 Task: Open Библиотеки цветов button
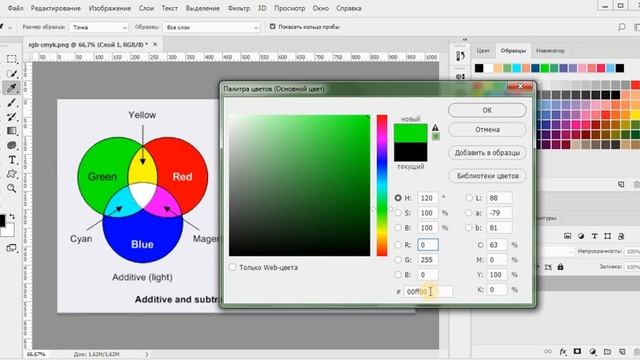click(487, 176)
